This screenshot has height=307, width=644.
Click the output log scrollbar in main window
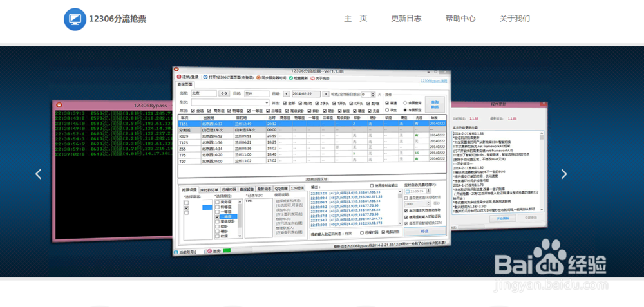pos(401,209)
